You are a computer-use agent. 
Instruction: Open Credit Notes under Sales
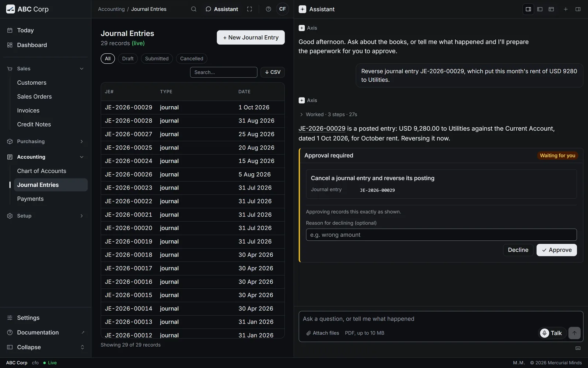tap(51, 124)
